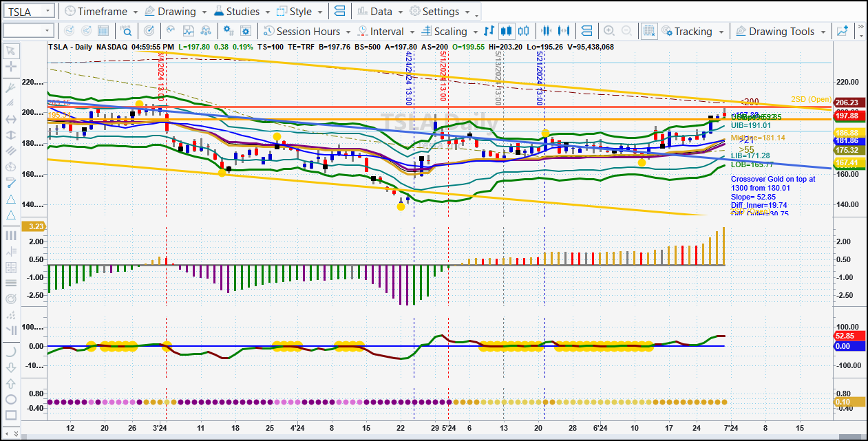The width and height of the screenshot is (868, 441).
Task: Click the boxed gear settings icon
Action: coord(247,31)
